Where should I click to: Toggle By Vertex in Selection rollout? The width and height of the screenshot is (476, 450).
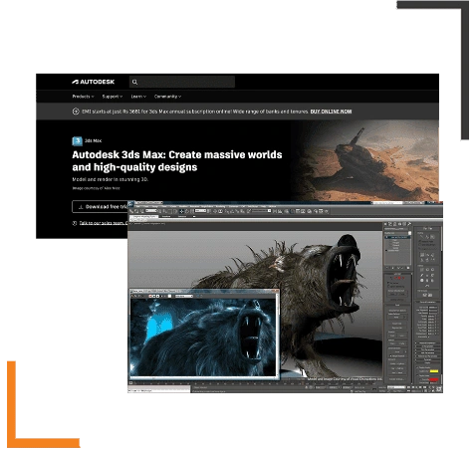pos(388,283)
